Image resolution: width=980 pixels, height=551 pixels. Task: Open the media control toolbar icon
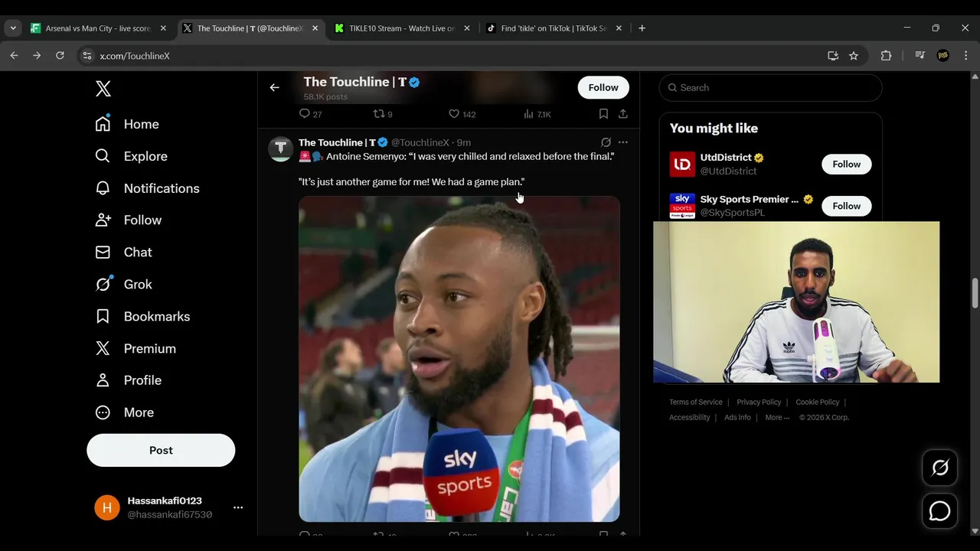pyautogui.click(x=920, y=55)
